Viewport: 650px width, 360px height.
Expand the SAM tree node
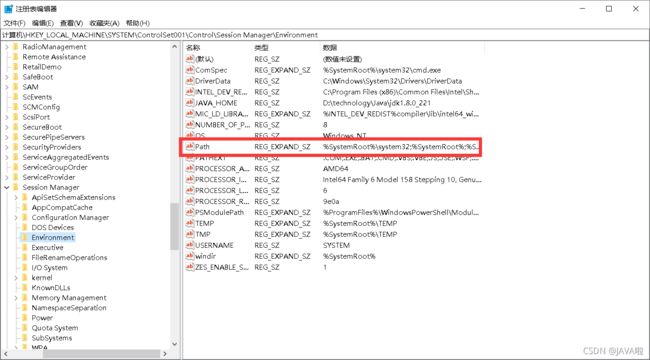7,87
